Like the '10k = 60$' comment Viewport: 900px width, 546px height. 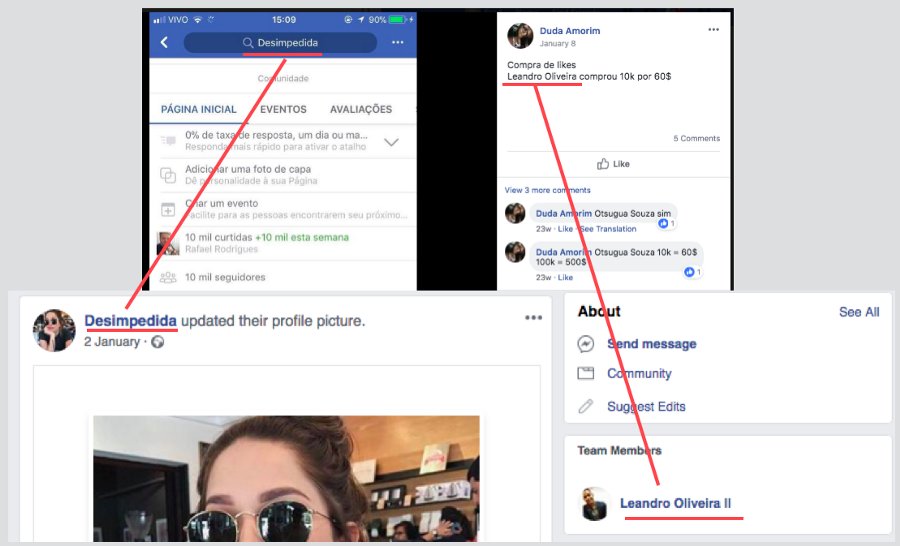point(565,277)
